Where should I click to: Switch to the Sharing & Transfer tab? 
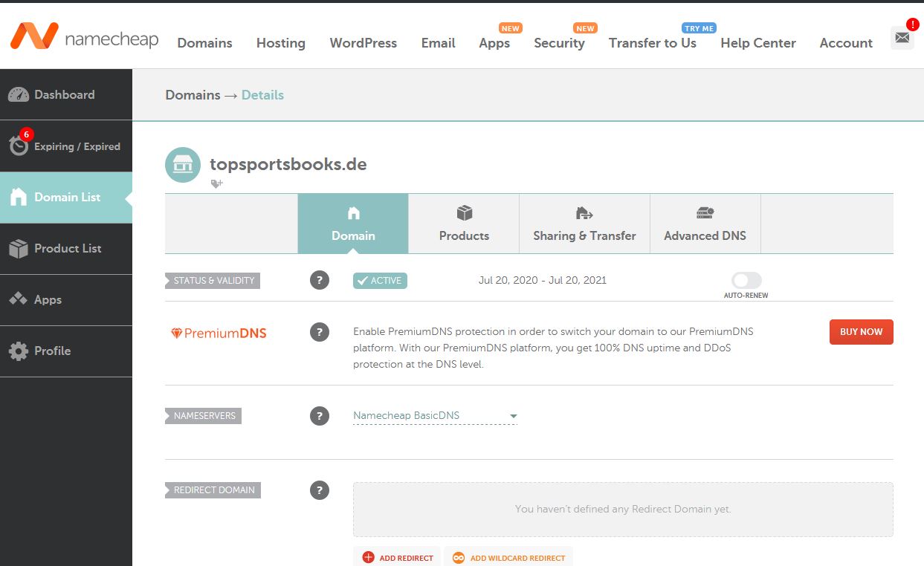(584, 224)
